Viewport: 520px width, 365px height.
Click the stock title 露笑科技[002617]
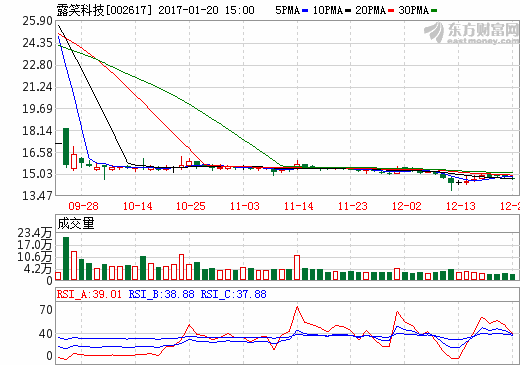(x=104, y=10)
